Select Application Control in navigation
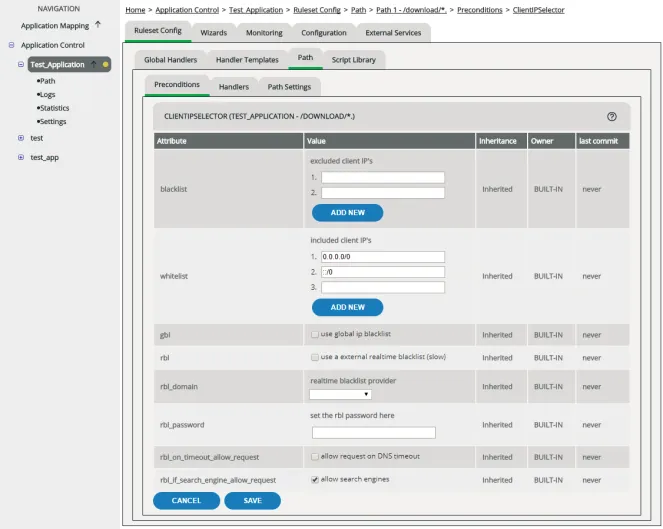This screenshot has width=663, height=529. (x=53, y=45)
